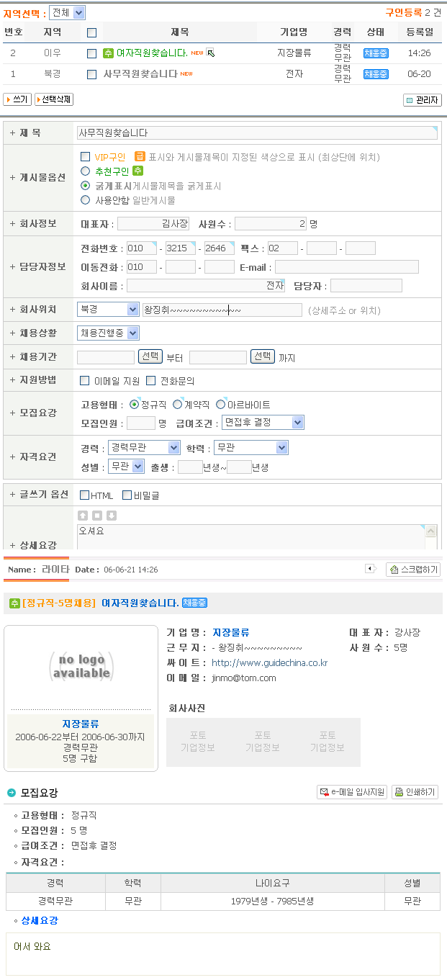Select the 추천구인 radio option
The width and height of the screenshot is (447, 980).
point(86,171)
